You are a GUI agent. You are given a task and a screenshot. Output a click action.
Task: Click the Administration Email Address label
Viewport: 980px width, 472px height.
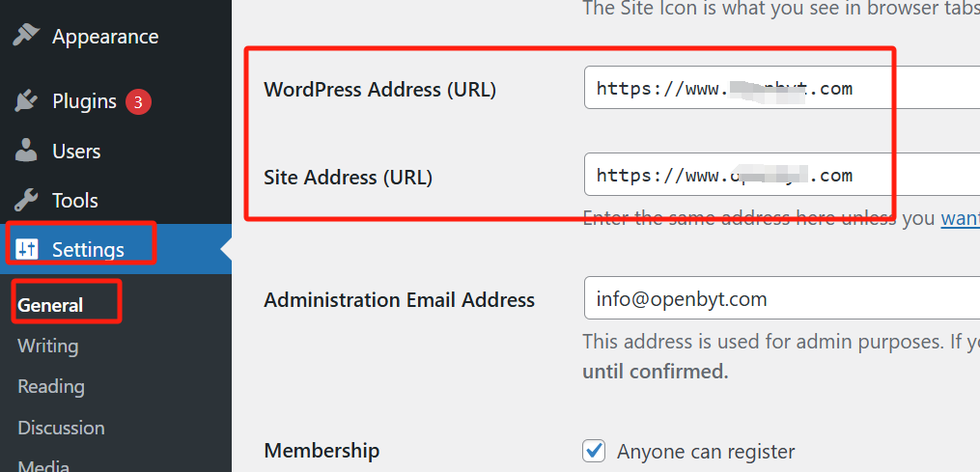(400, 299)
